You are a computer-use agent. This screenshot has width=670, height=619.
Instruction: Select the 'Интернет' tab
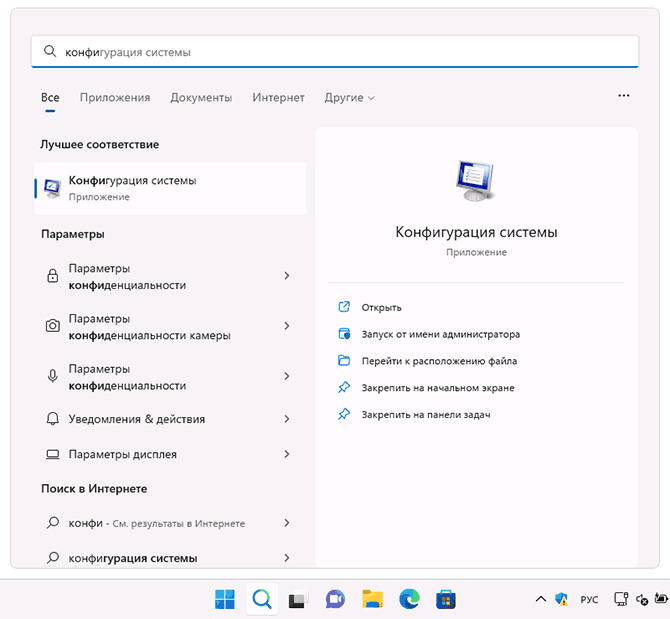pos(278,97)
